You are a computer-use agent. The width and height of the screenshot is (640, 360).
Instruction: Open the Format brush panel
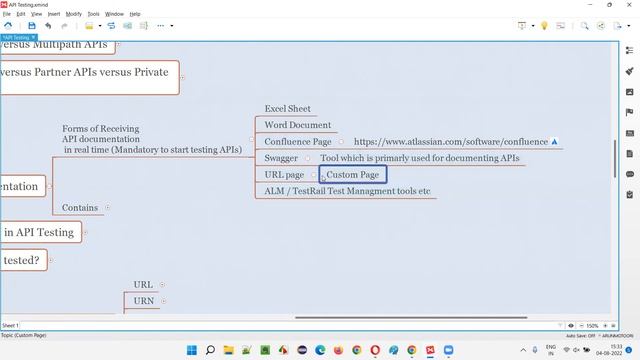click(x=629, y=71)
